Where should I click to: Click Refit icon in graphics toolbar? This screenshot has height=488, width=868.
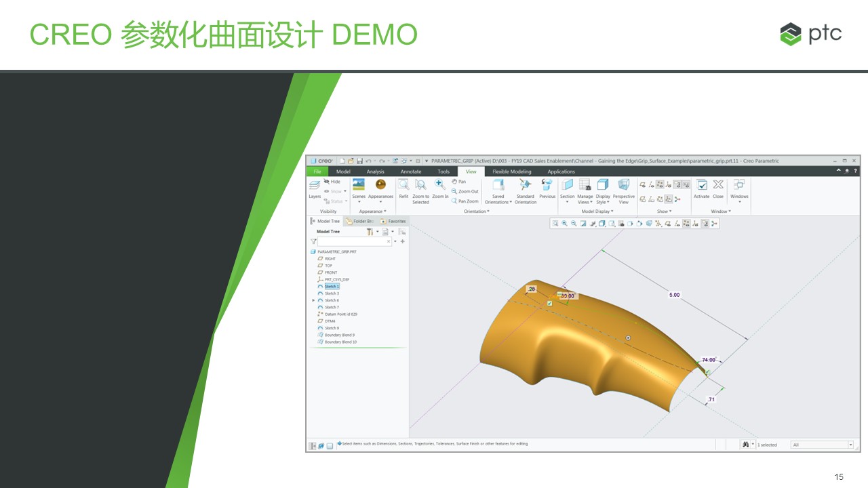[x=555, y=224]
